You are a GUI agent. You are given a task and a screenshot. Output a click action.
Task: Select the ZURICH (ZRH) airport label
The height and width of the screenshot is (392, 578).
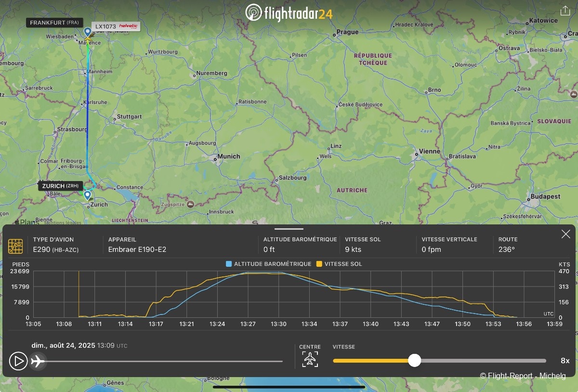[x=60, y=186]
